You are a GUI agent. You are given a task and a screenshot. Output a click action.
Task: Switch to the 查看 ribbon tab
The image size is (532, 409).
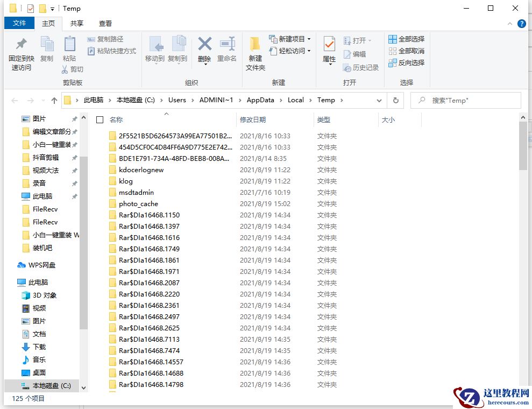104,23
